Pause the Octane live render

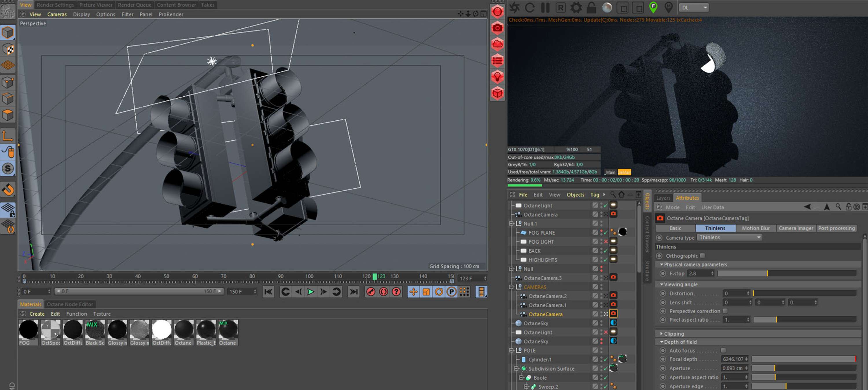coord(545,8)
